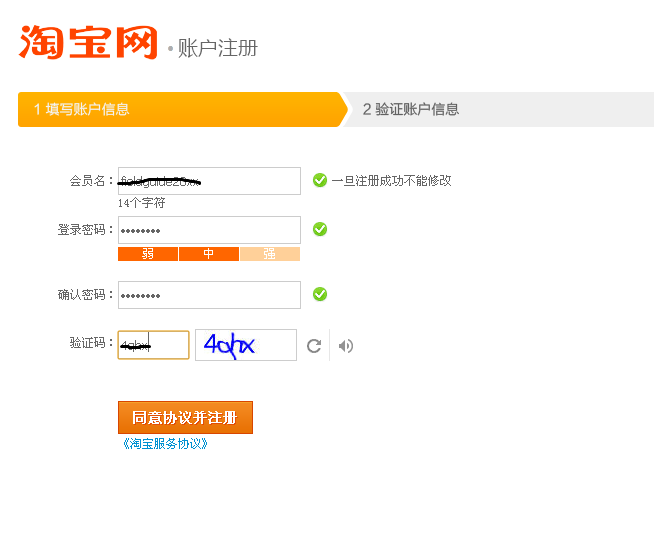Play the audio captcha speaker icon

pos(346,346)
